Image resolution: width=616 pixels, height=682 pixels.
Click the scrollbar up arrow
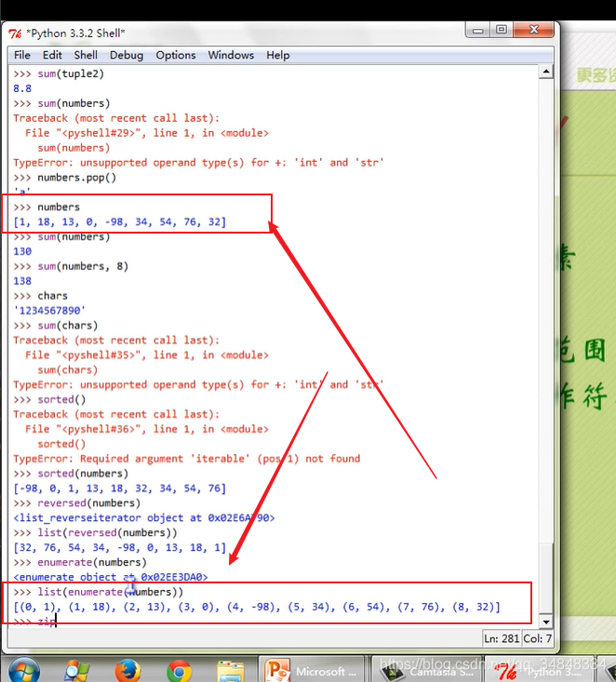[x=546, y=72]
